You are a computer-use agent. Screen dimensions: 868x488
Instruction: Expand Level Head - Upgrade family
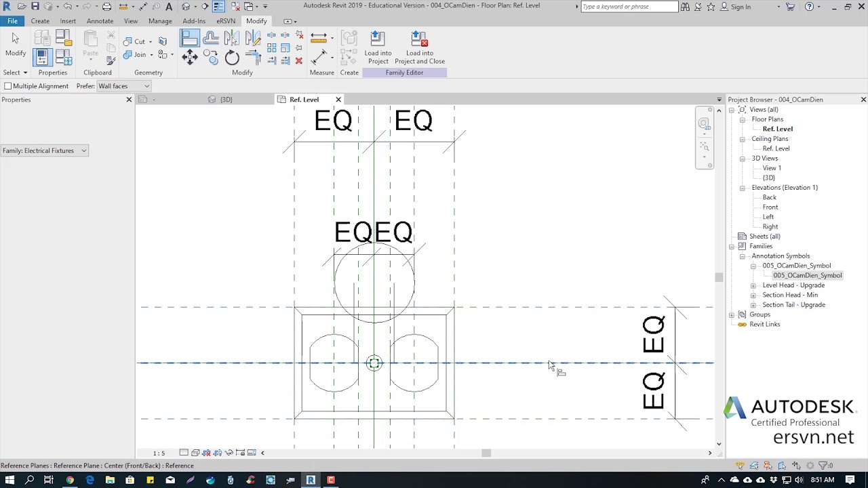click(x=753, y=285)
